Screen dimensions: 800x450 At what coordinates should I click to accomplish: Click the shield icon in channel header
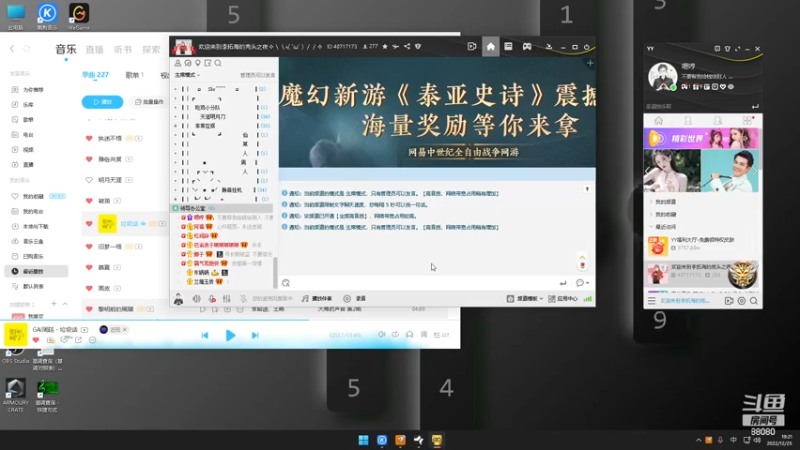click(x=418, y=46)
